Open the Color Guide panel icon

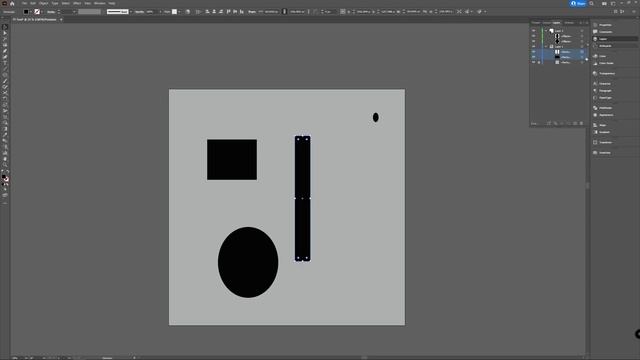tap(595, 63)
